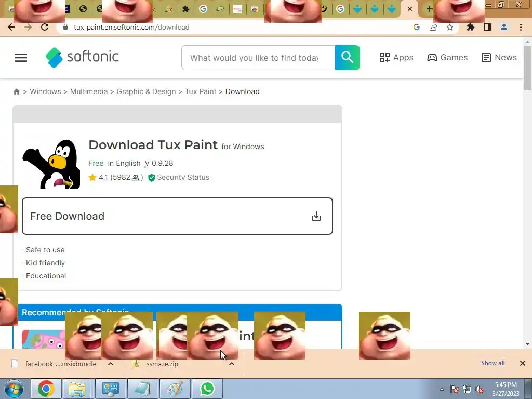Close the active Softonic tab
The height and width of the screenshot is (399, 532).
(x=410, y=9)
